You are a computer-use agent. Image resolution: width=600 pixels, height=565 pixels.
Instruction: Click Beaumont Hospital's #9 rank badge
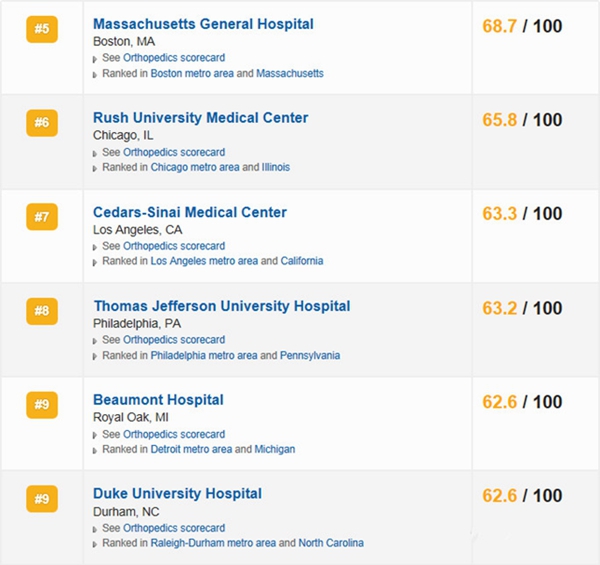pyautogui.click(x=41, y=405)
